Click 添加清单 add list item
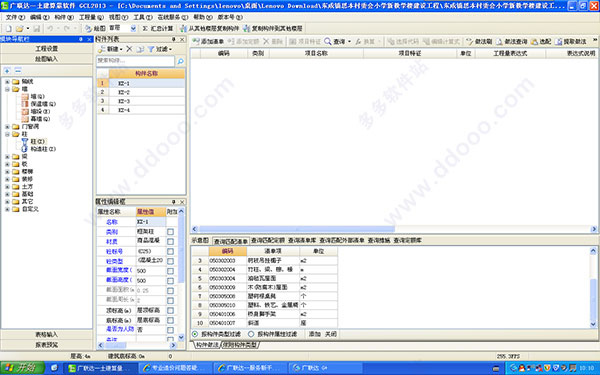The height and width of the screenshot is (375, 600). 208,41
